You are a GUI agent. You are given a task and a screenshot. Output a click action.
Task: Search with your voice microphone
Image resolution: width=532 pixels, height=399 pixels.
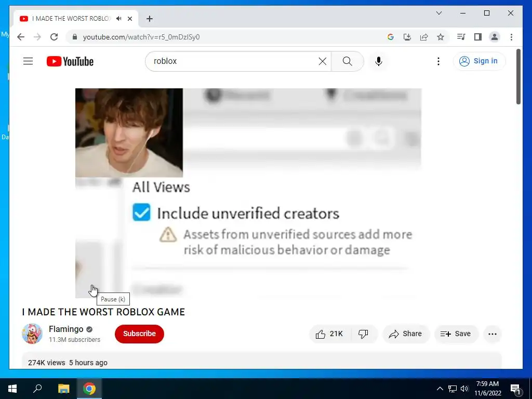pyautogui.click(x=379, y=61)
